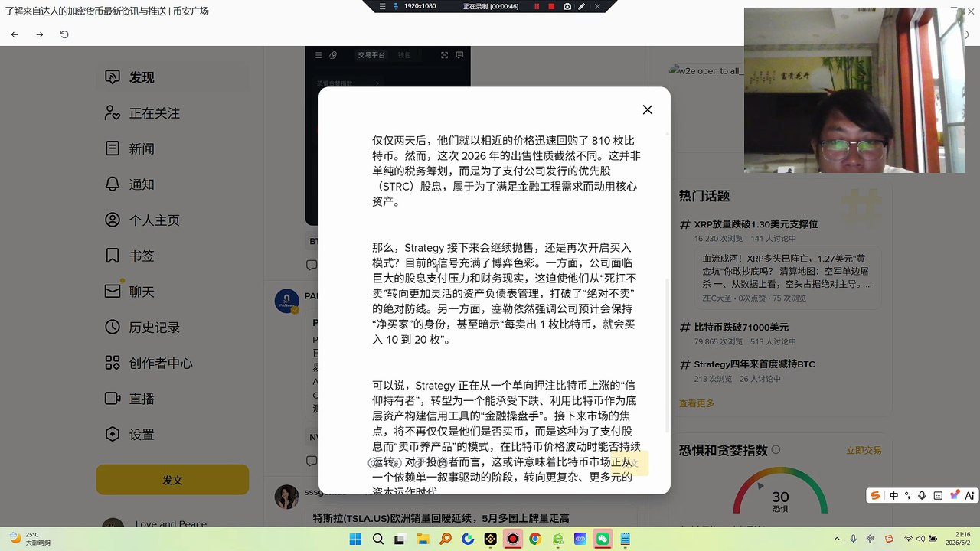Click the comment icon under the BT post
The height and width of the screenshot is (551, 980).
[x=312, y=266]
